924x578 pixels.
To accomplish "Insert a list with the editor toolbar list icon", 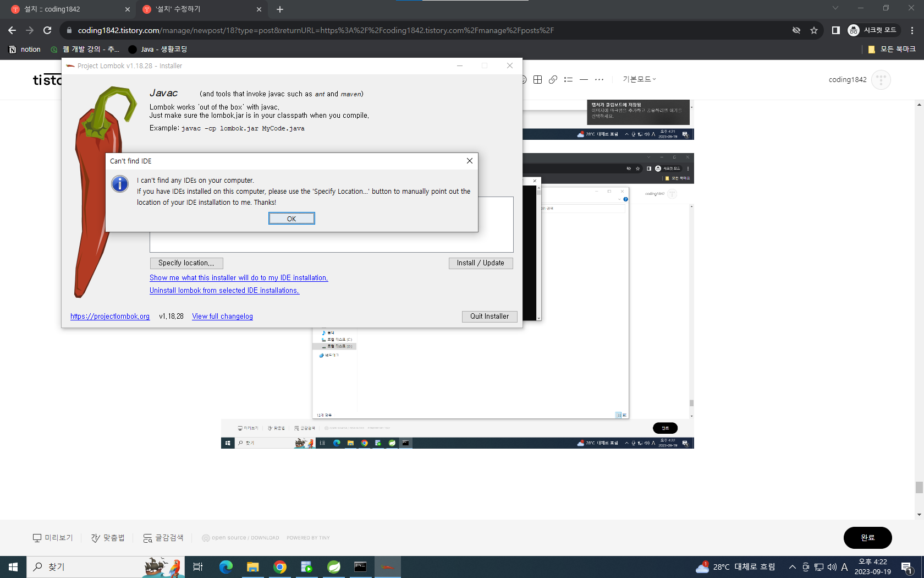I will coord(569,79).
